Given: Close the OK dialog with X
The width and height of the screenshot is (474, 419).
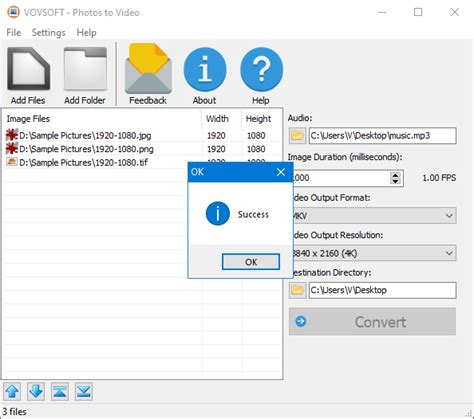Looking at the screenshot, I should pyautogui.click(x=281, y=172).
